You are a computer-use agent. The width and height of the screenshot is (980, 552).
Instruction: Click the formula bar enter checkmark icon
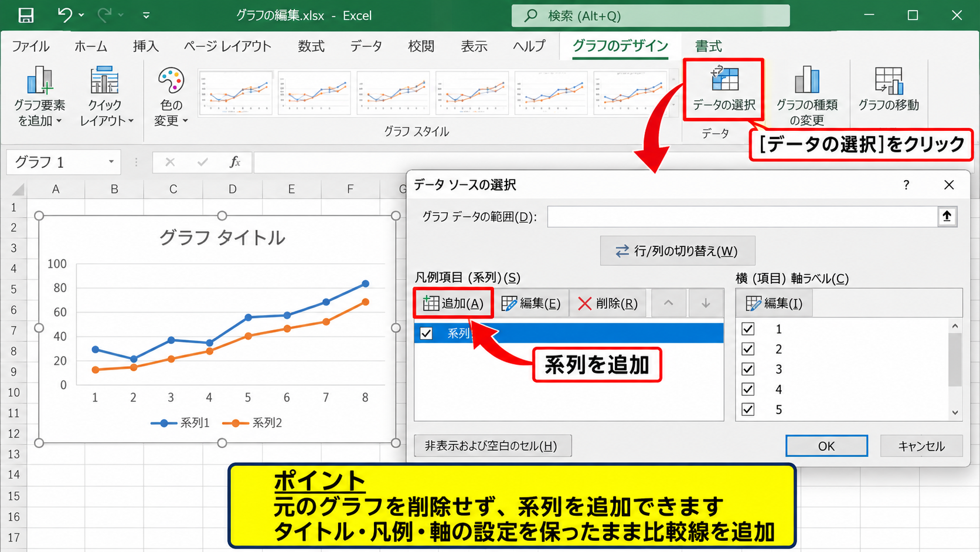pyautogui.click(x=202, y=162)
